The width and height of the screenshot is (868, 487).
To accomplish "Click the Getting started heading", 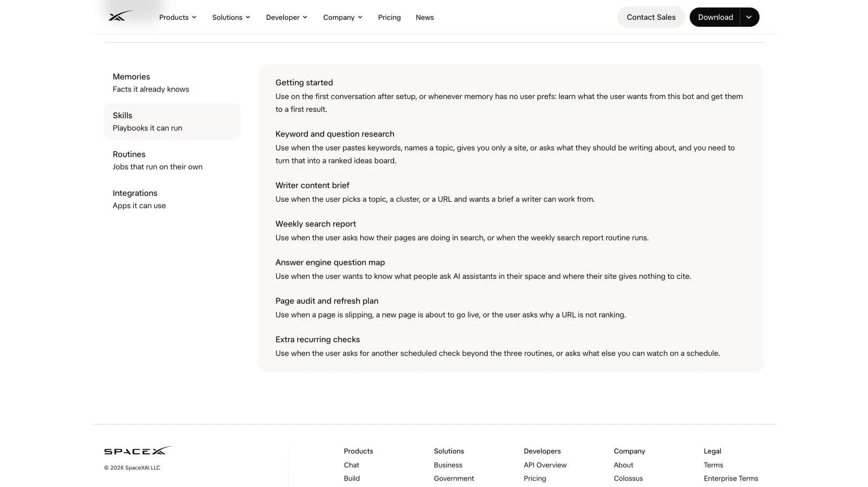I will [x=304, y=82].
